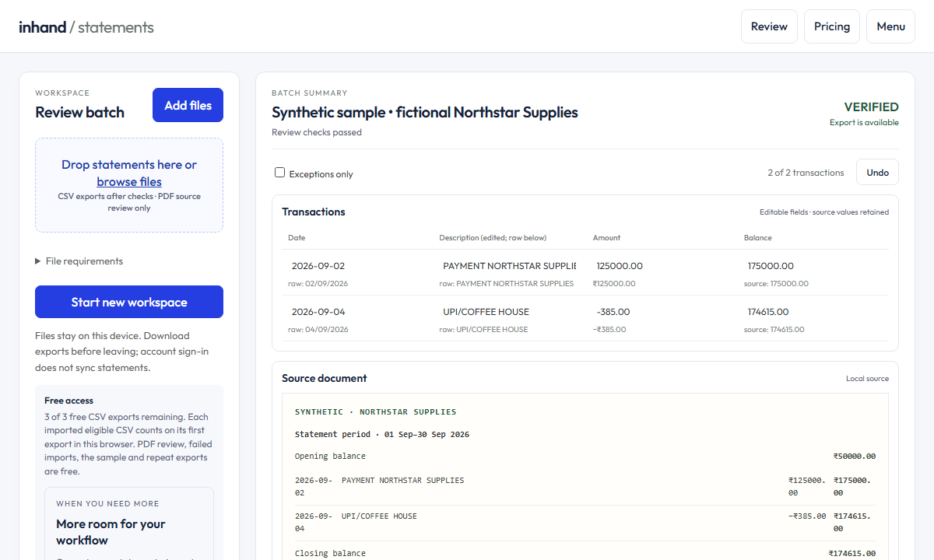Open the Pricing page
Viewport: 934px width, 560px height.
pyautogui.click(x=832, y=26)
